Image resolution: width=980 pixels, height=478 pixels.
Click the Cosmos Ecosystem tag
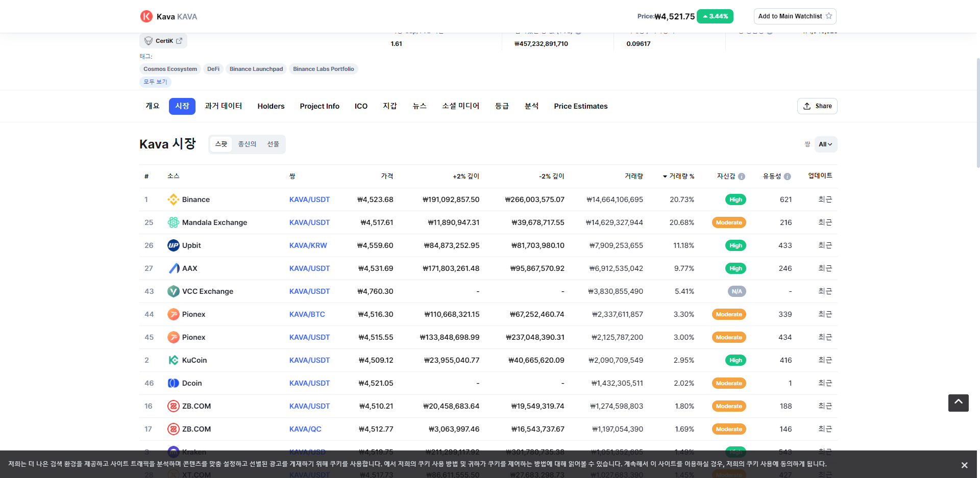tap(170, 69)
